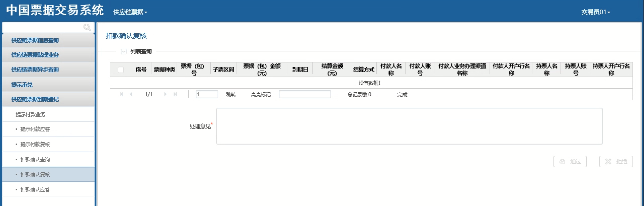
Task: Click the 没有数据! empty table message
Action: (x=369, y=83)
